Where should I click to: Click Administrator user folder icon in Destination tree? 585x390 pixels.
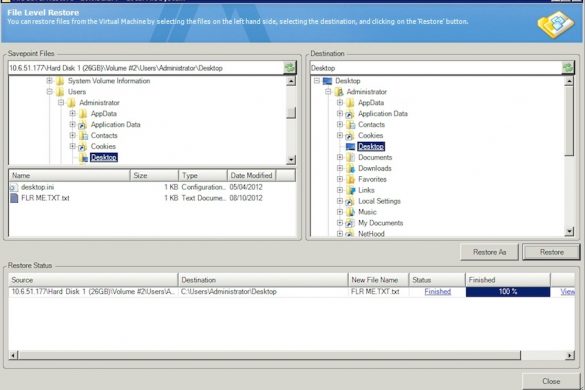pos(339,92)
